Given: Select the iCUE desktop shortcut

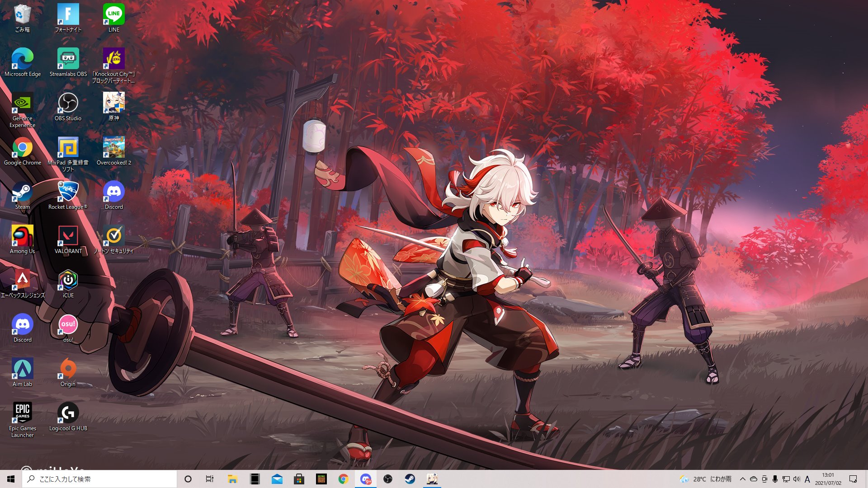Looking at the screenshot, I should click(x=68, y=284).
